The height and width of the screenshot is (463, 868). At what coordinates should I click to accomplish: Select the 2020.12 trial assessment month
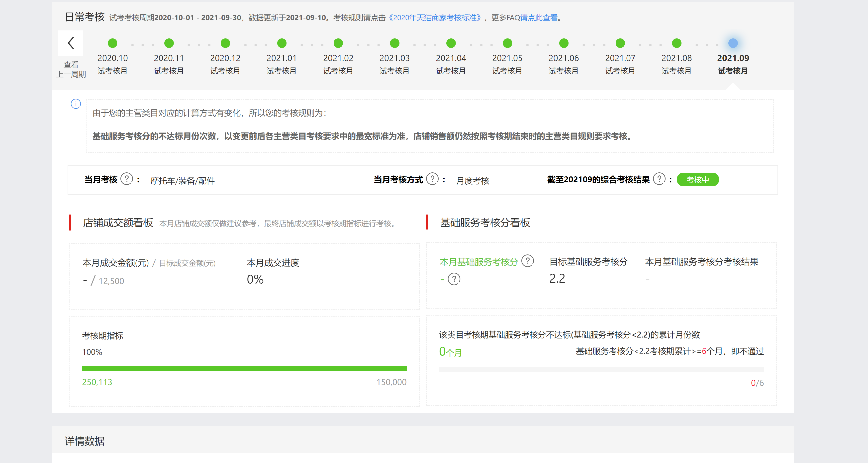coord(225,57)
